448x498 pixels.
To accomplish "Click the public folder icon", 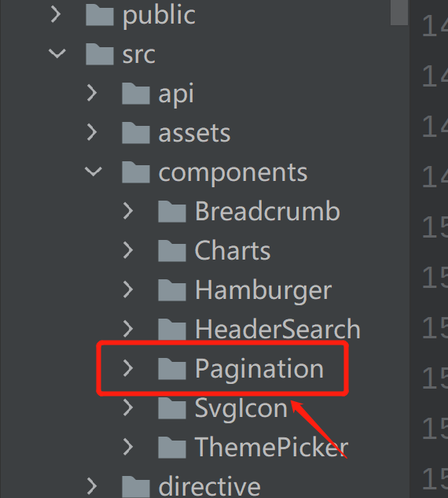I will pos(100,15).
